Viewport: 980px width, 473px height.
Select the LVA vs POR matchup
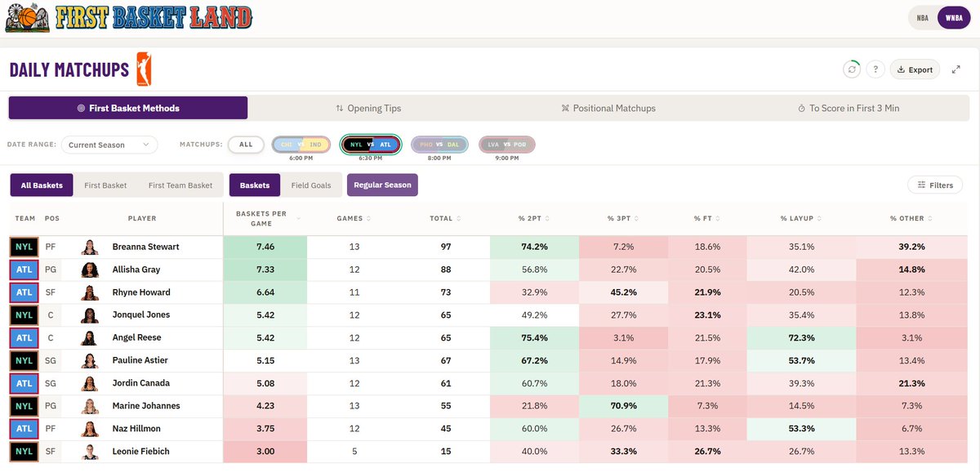click(506, 145)
